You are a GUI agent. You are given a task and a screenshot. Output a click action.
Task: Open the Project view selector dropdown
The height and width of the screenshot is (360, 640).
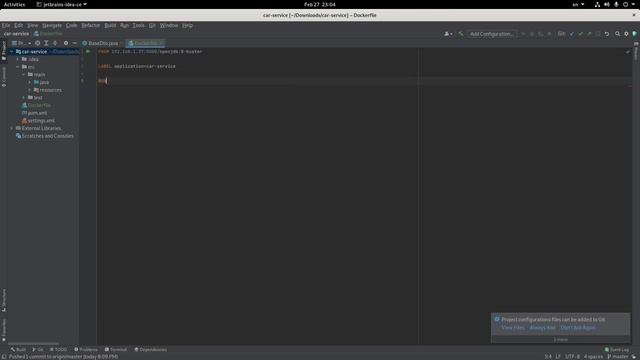tap(21, 43)
